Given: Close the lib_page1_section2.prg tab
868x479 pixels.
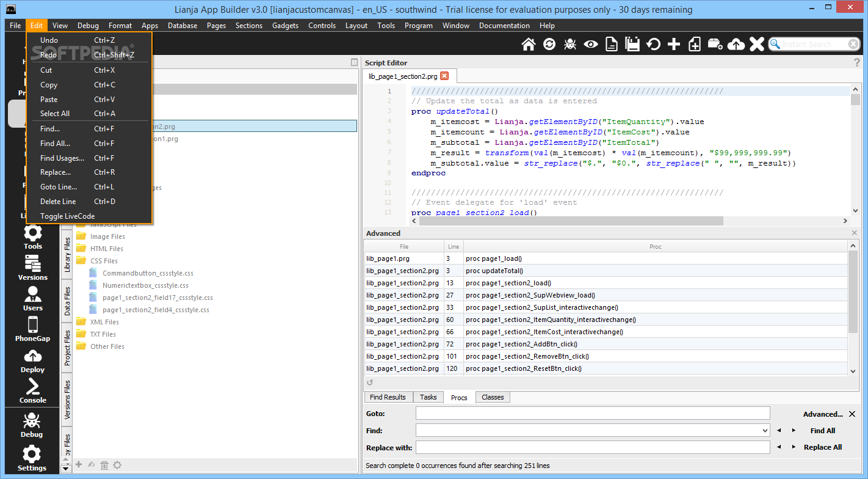Looking at the screenshot, I should (x=444, y=76).
